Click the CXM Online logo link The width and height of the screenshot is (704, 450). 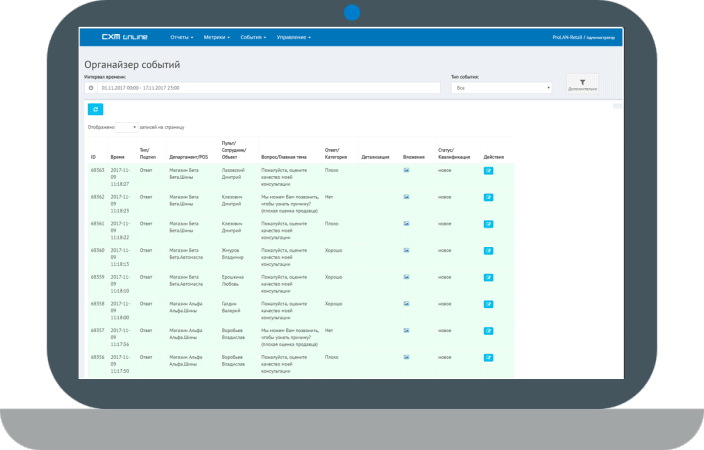click(x=124, y=37)
